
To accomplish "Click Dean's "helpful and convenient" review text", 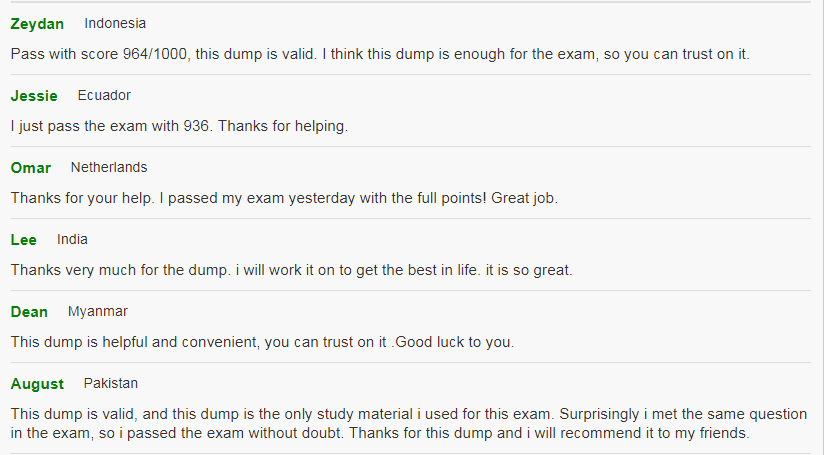I will click(x=262, y=342).
